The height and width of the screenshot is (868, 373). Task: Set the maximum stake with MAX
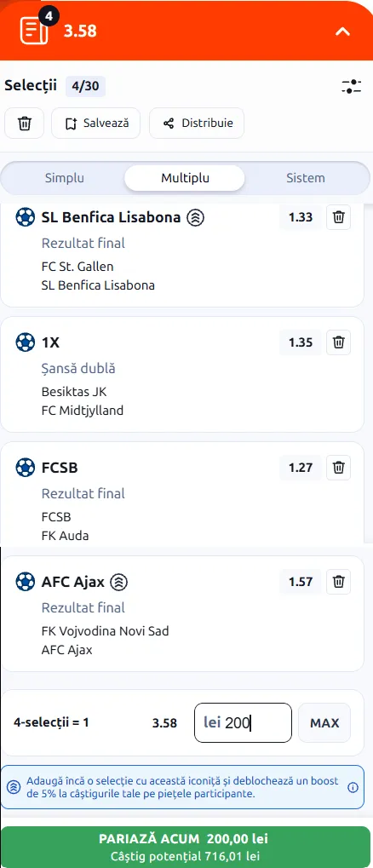point(324,722)
